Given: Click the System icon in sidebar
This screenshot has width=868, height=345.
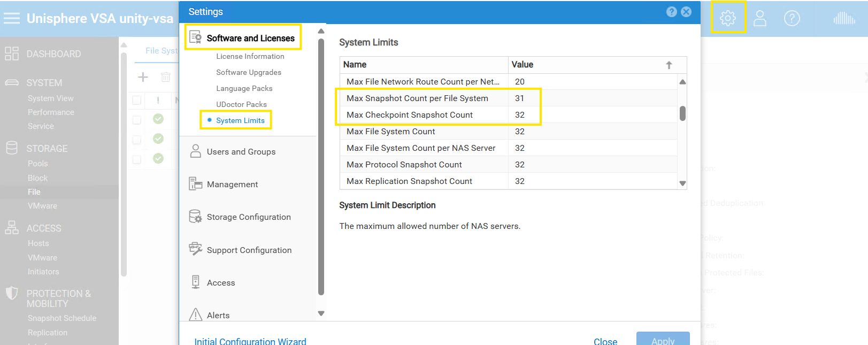Looking at the screenshot, I should coord(12,82).
